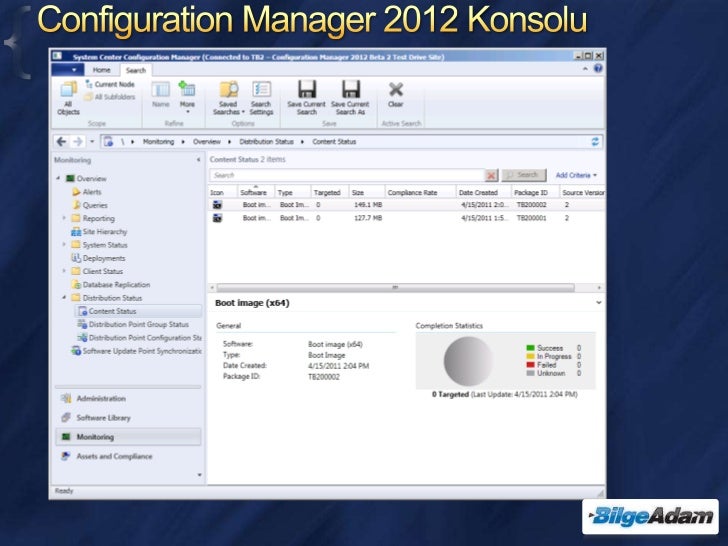Sort by the Size column header
728x546 pixels.
click(366, 192)
